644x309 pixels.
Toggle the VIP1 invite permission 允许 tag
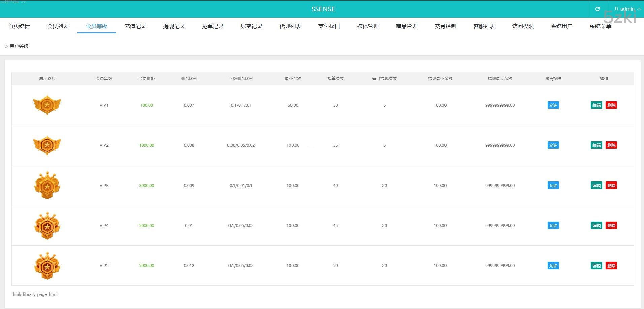pyautogui.click(x=553, y=105)
